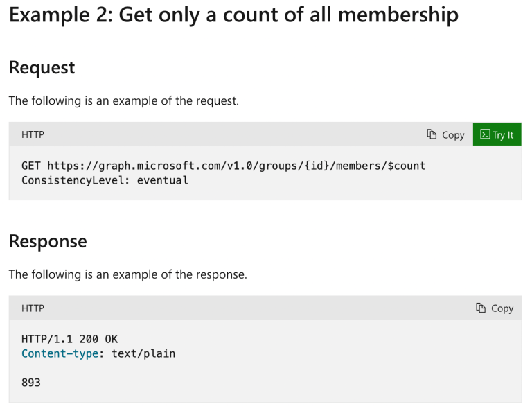The image size is (532, 411).
Task: Click the Content-type header name
Action: tap(60, 353)
